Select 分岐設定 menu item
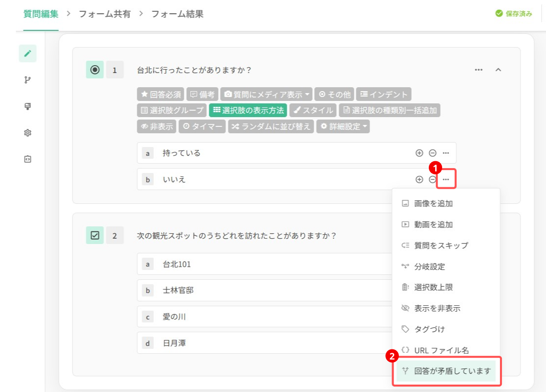Screen dimensions: 546x392 coord(446,267)
